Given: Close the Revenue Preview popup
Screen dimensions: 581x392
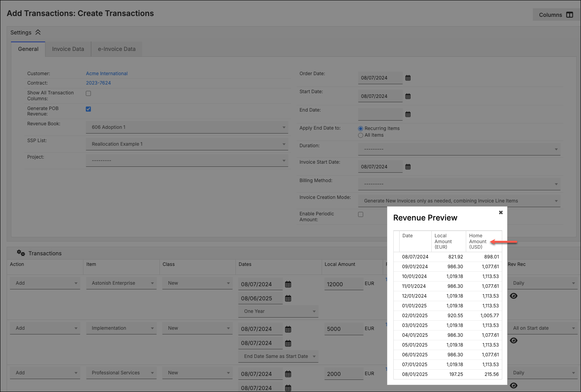Looking at the screenshot, I should (501, 212).
